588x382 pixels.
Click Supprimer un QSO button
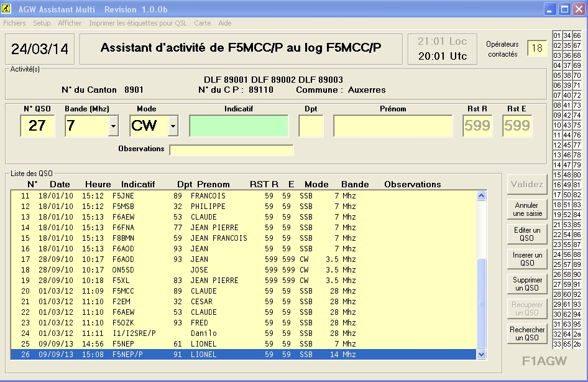pyautogui.click(x=527, y=284)
